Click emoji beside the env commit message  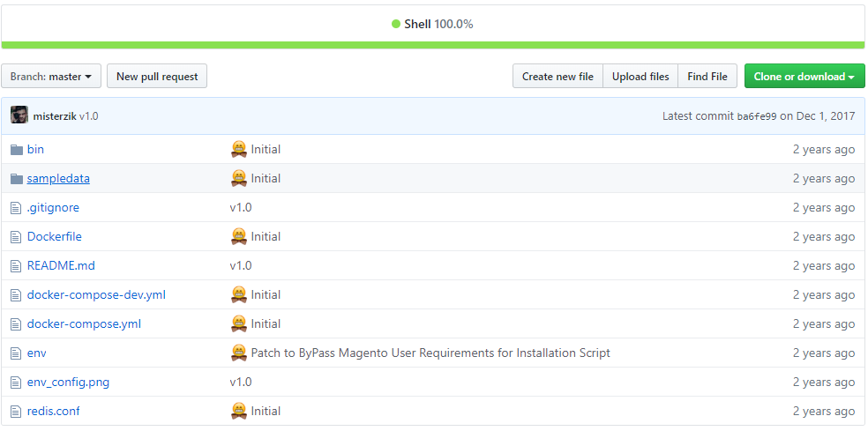pos(238,353)
